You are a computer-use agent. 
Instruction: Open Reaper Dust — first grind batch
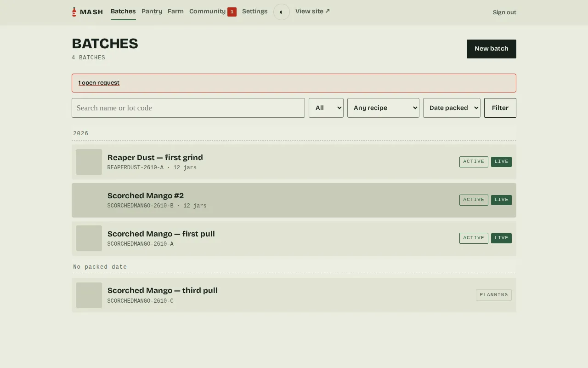[294, 162]
